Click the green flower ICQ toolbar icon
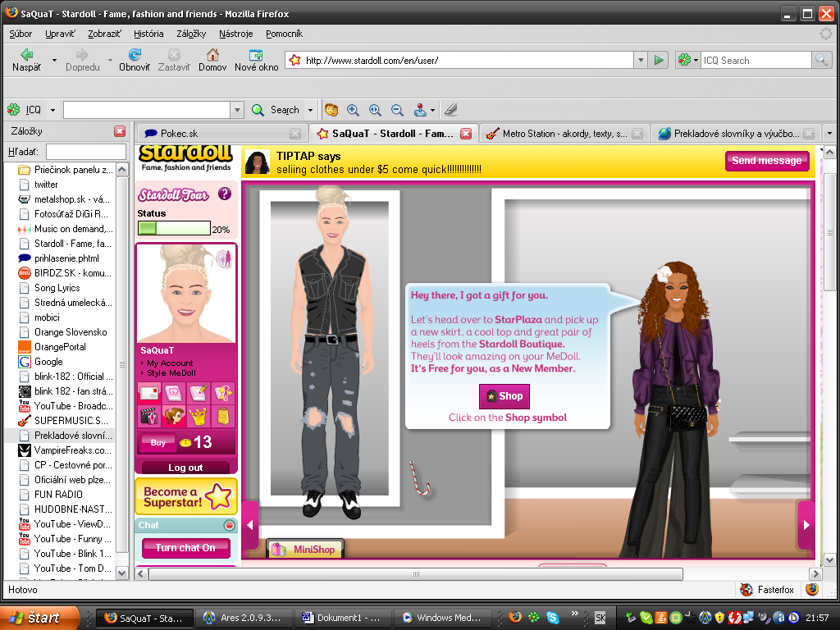Image resolution: width=840 pixels, height=630 pixels. click(x=13, y=110)
